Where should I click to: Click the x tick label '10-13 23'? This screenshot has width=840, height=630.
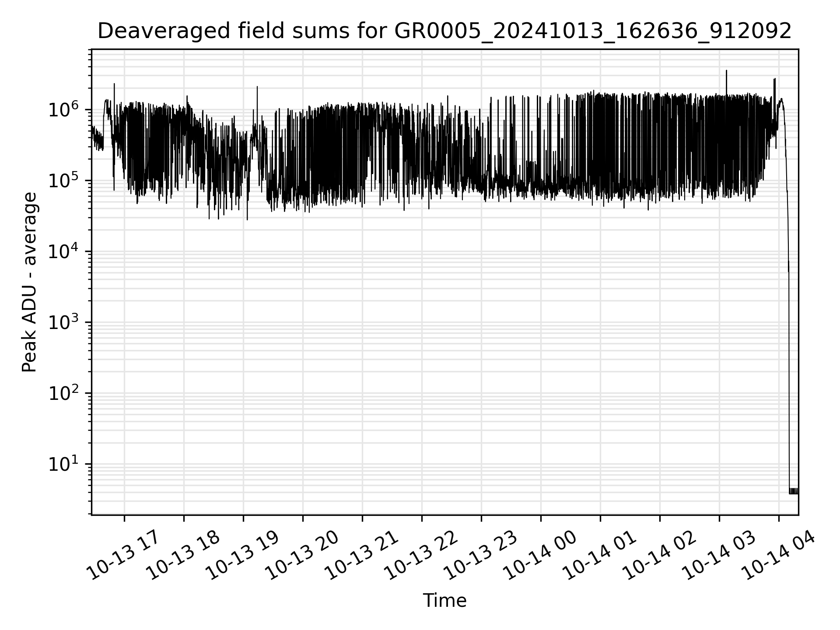click(x=481, y=555)
